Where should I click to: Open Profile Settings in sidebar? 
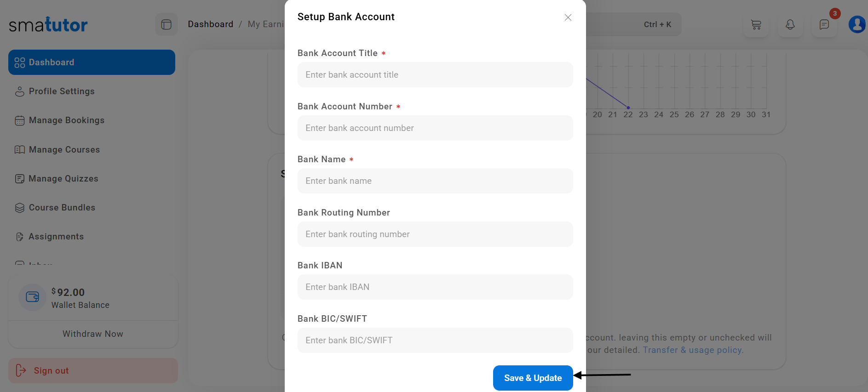[x=61, y=91]
